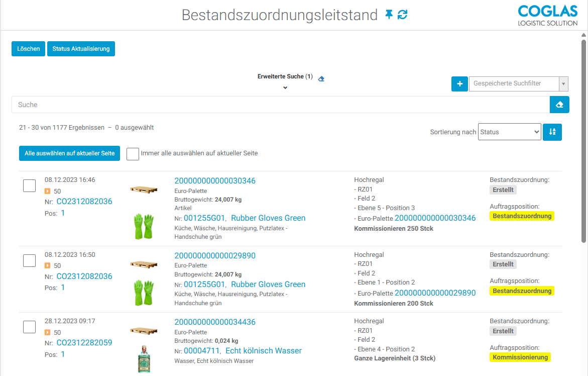Click the 'Status Aktualisierung' button
Viewport: 588px width, 376px height.
click(81, 49)
